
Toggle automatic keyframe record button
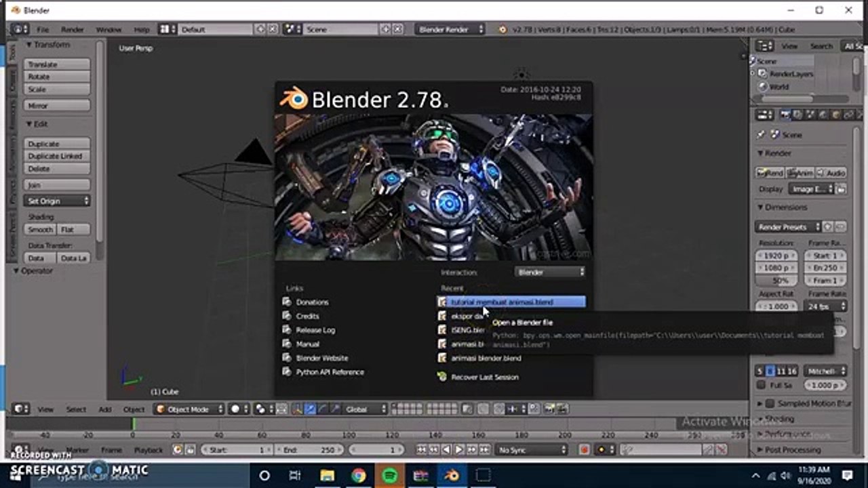coord(584,449)
